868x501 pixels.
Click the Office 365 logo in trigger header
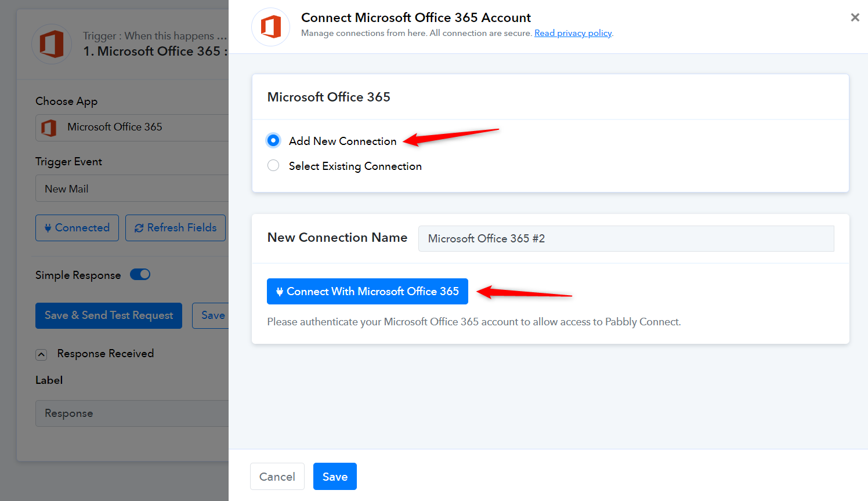[52, 44]
